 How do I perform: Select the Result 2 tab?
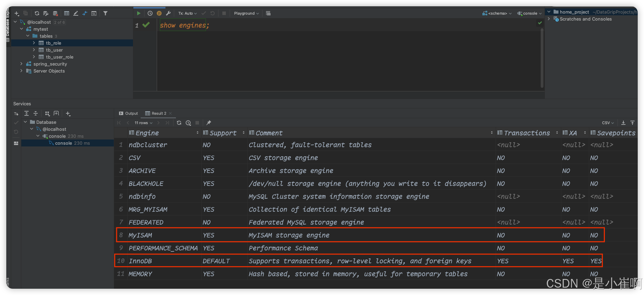point(156,113)
